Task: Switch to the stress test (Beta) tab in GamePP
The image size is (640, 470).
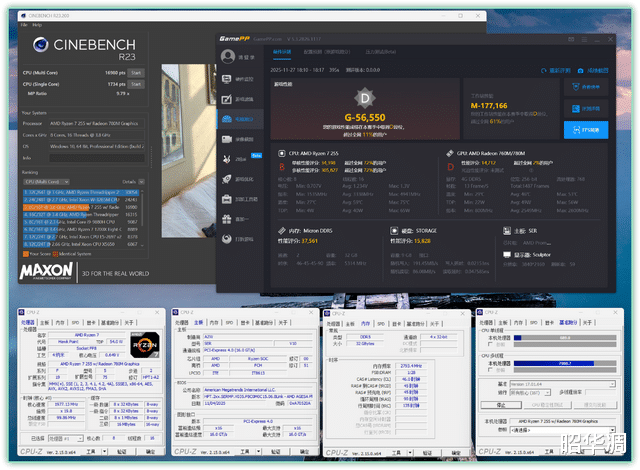Action: (380, 52)
